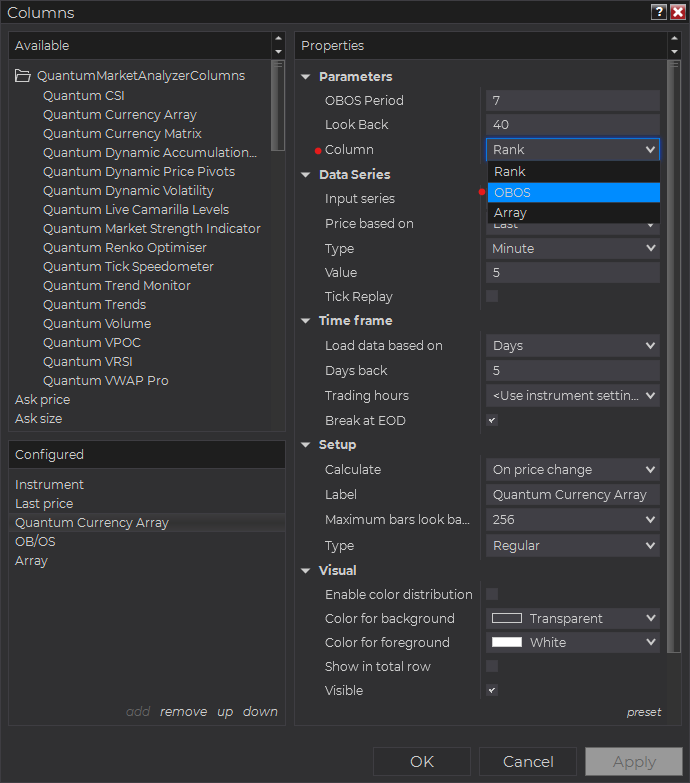Select Quantum Renko Optimiser
690x783 pixels.
click(x=125, y=247)
